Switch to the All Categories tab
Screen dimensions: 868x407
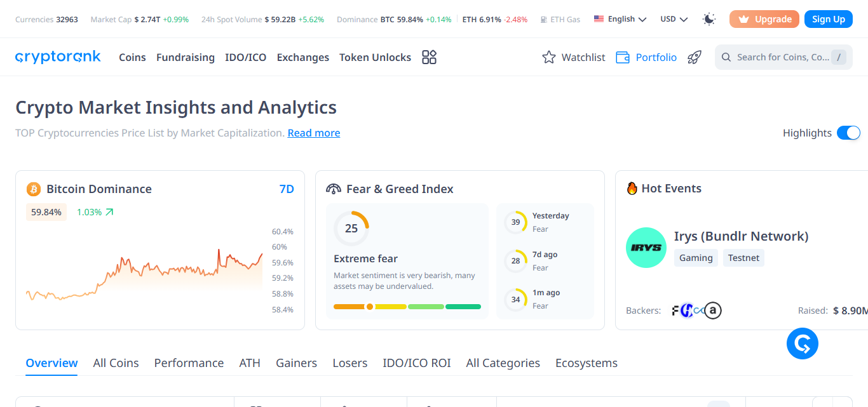point(503,363)
